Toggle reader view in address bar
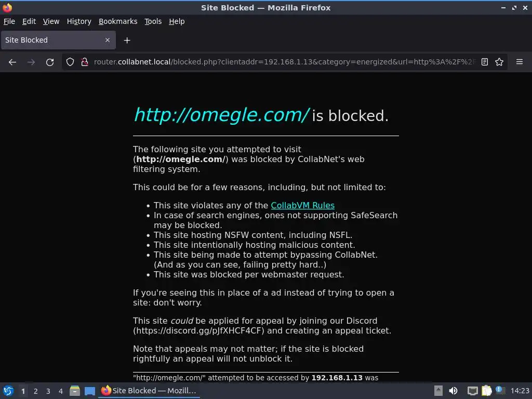Image resolution: width=532 pixels, height=399 pixels. point(485,62)
